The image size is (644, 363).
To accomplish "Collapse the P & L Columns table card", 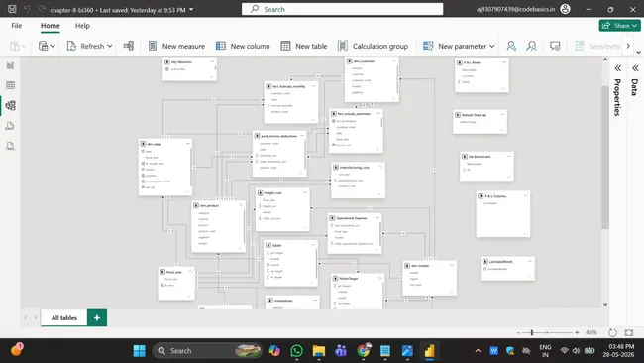I will pyautogui.click(x=525, y=233).
